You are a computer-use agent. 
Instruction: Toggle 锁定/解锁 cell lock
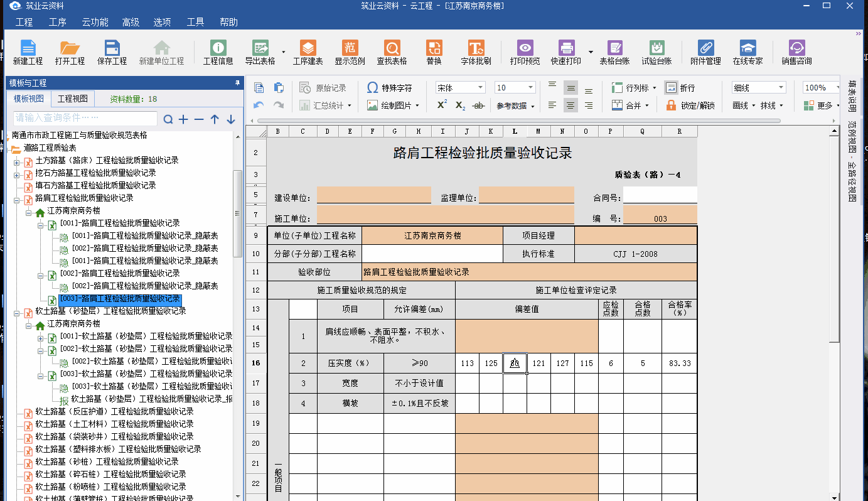point(690,105)
